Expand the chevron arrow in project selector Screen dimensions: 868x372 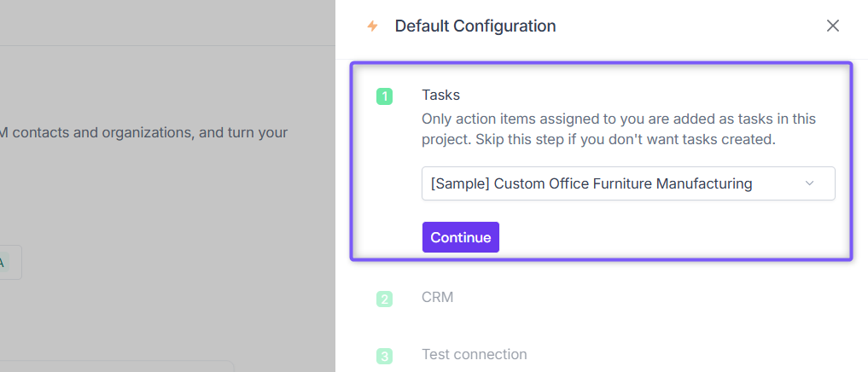tap(809, 183)
